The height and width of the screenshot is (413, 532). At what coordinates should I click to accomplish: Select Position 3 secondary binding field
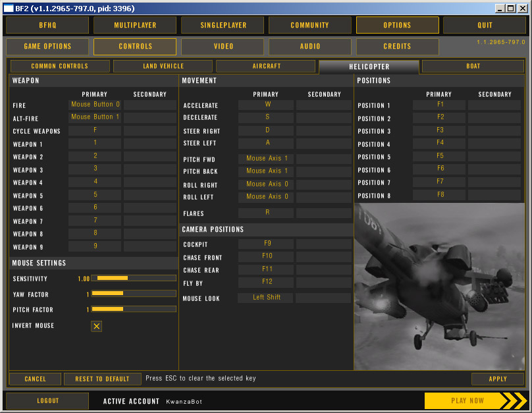494,130
